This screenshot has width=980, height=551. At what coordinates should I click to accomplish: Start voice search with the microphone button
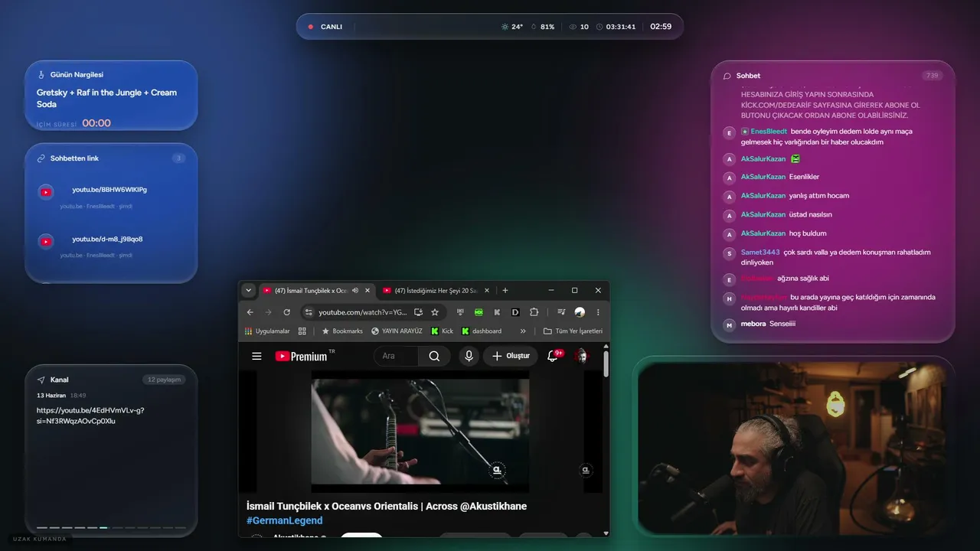pos(469,356)
